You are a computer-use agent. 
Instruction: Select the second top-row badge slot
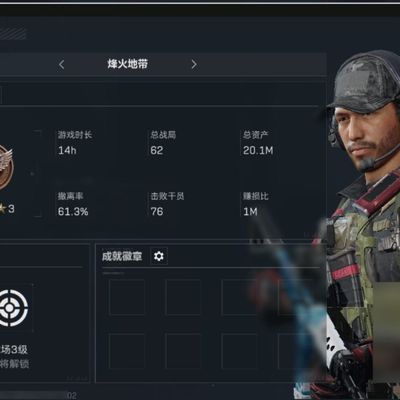coord(183,297)
